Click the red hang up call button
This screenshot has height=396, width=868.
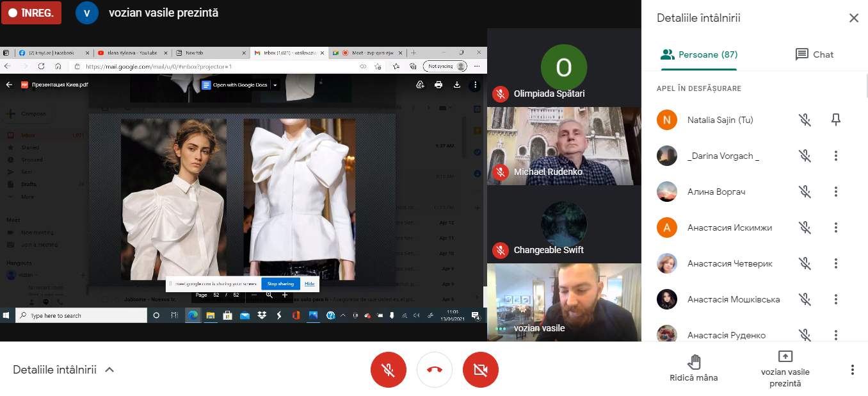435,370
